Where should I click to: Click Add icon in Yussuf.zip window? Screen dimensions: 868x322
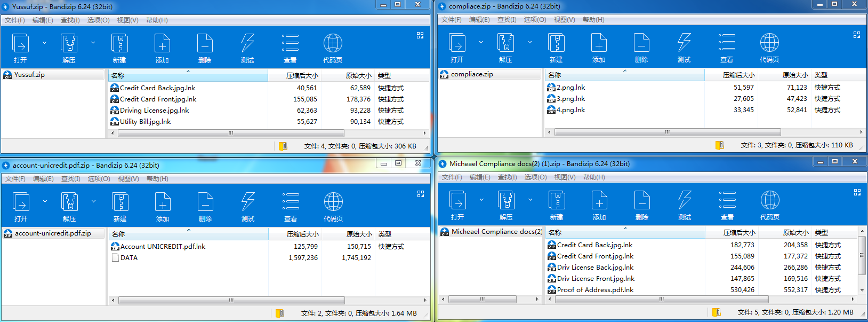coord(162,43)
